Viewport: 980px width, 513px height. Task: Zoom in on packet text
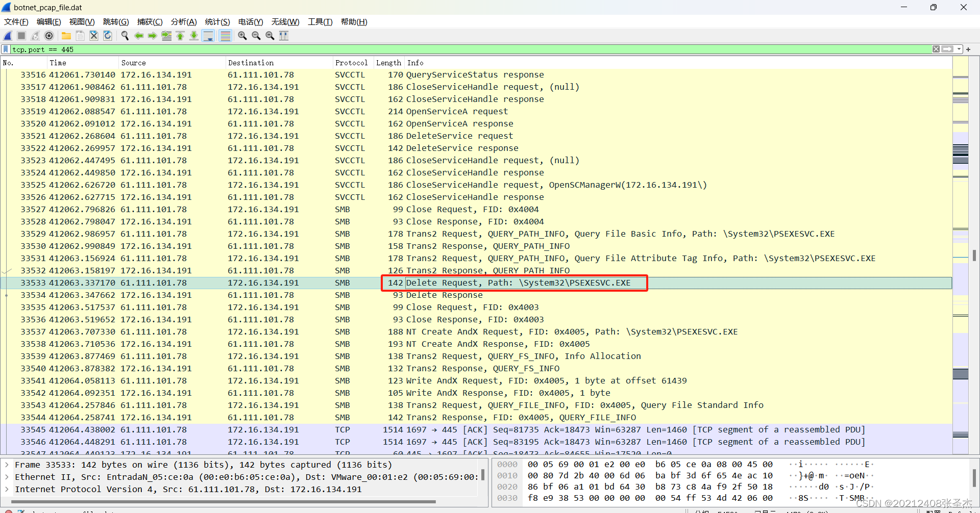(242, 36)
